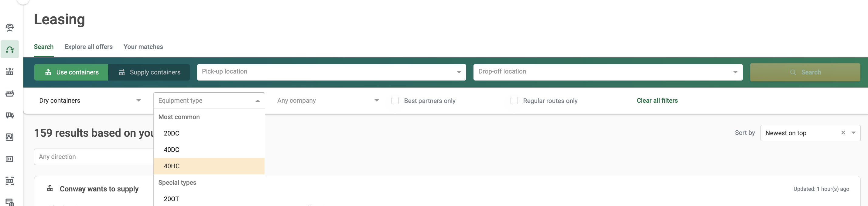Open the highlighted Leasing icon in sidebar

(x=10, y=50)
